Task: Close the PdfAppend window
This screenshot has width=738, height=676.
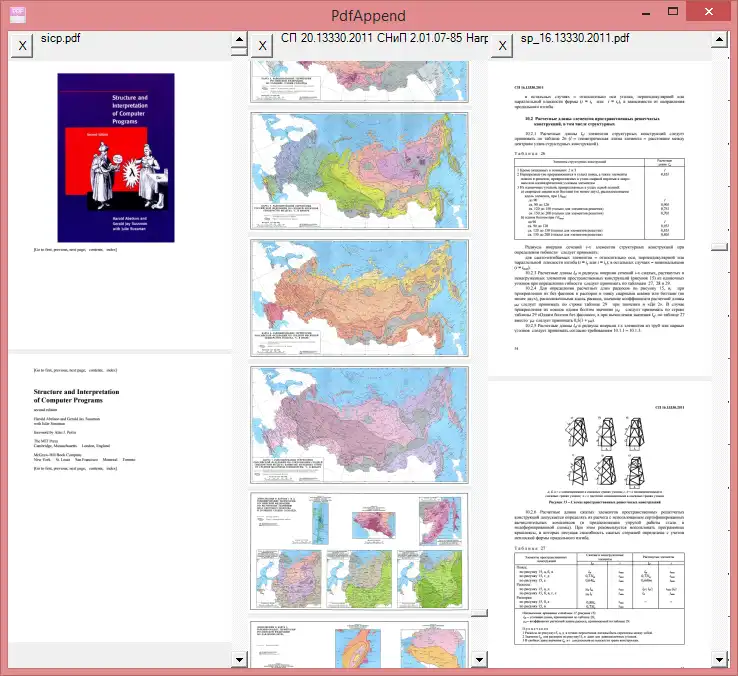Action: pyautogui.click(x=708, y=12)
